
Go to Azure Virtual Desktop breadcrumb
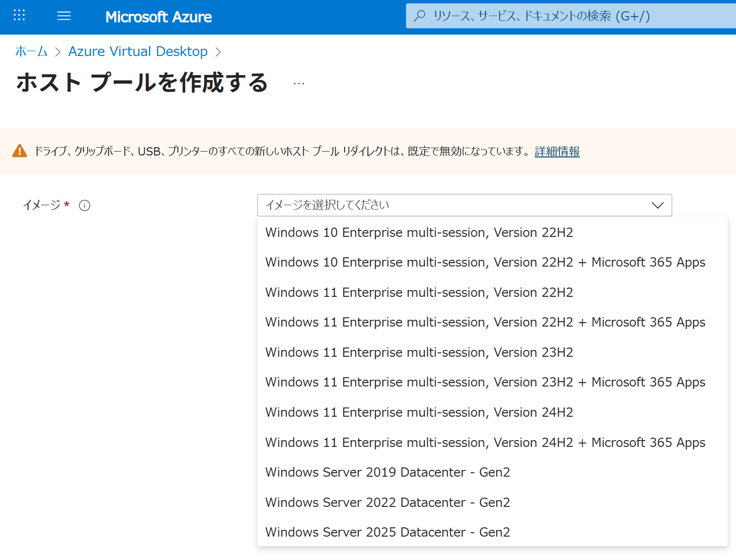coord(138,51)
